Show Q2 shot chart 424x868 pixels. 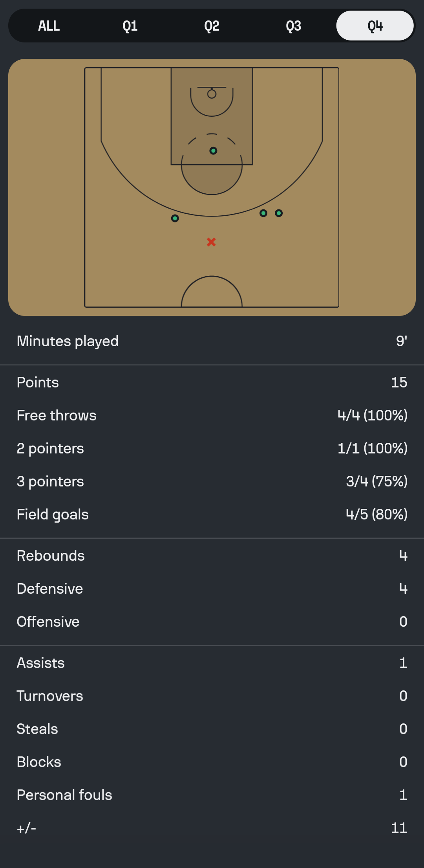coord(212,26)
